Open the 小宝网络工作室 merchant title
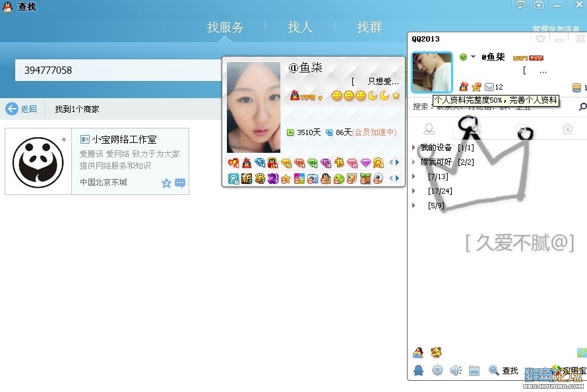Image resolution: width=587 pixels, height=392 pixels. coord(124,140)
